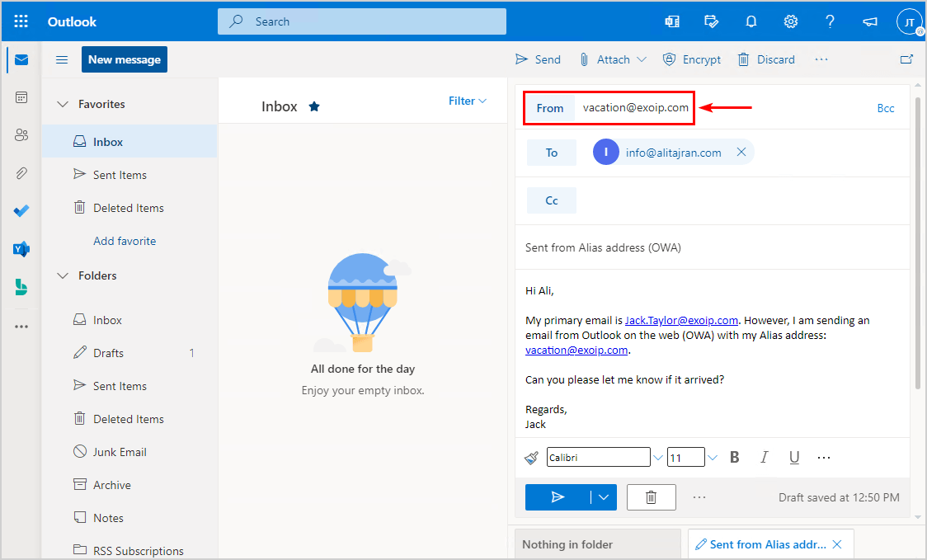The width and height of the screenshot is (927, 560).
Task: Open Attach dropdown menu
Action: click(x=642, y=59)
